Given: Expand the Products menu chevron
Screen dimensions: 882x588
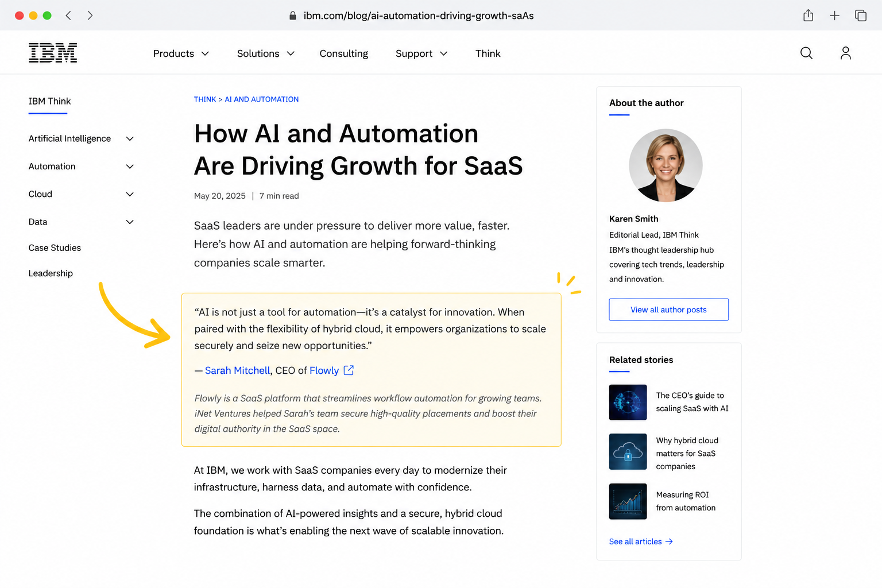Looking at the screenshot, I should 205,53.
